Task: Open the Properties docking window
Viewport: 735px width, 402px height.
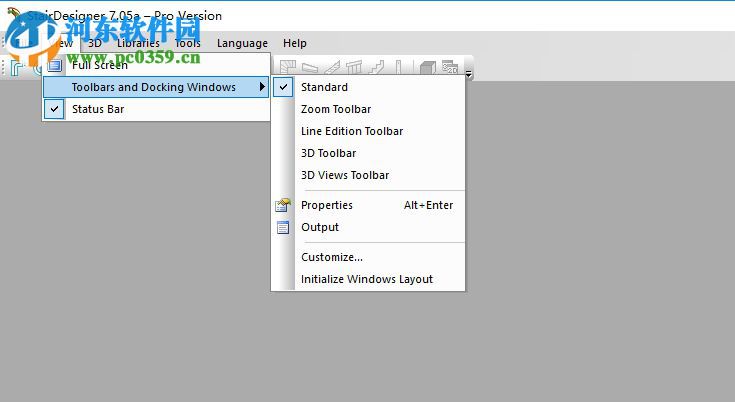Action: [368, 205]
